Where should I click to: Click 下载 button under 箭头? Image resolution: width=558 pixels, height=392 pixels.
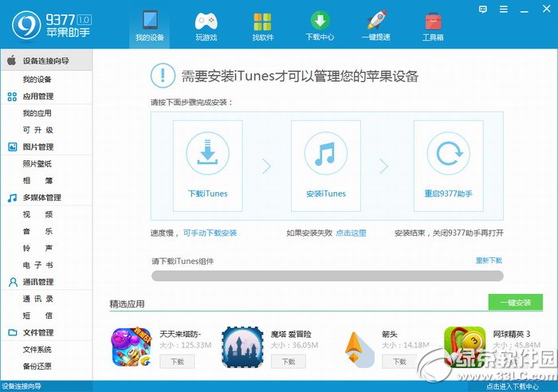click(x=399, y=362)
